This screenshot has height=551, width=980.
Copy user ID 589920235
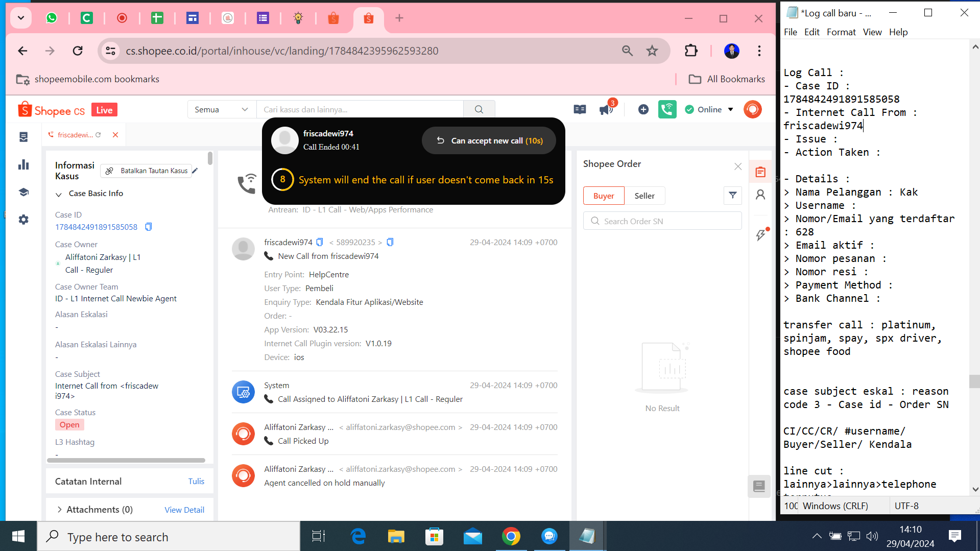[x=390, y=242]
